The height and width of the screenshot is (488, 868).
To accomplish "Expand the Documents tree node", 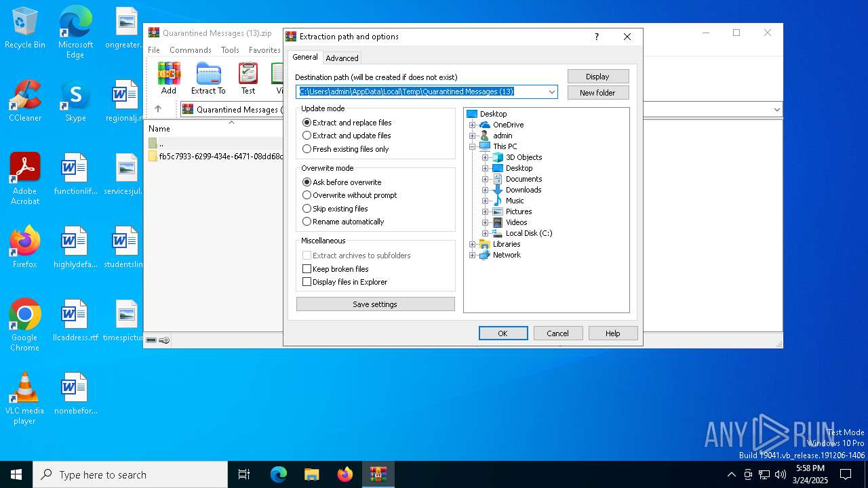I will 486,179.
